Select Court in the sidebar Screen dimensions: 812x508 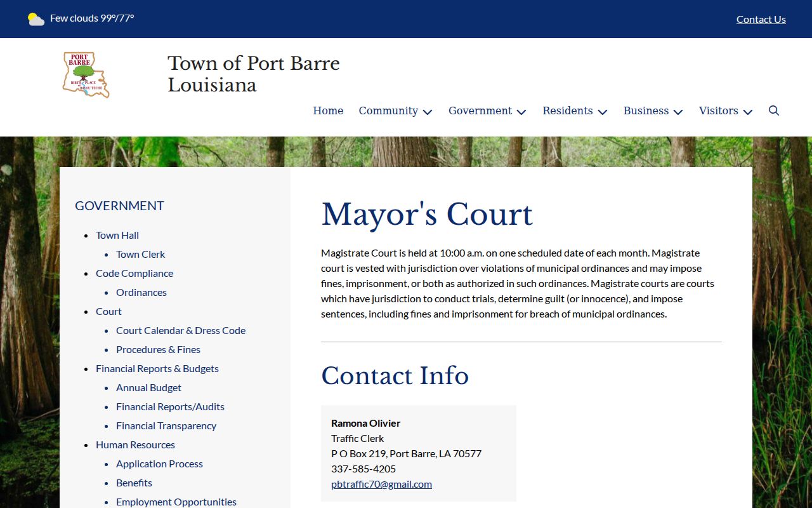click(x=108, y=311)
